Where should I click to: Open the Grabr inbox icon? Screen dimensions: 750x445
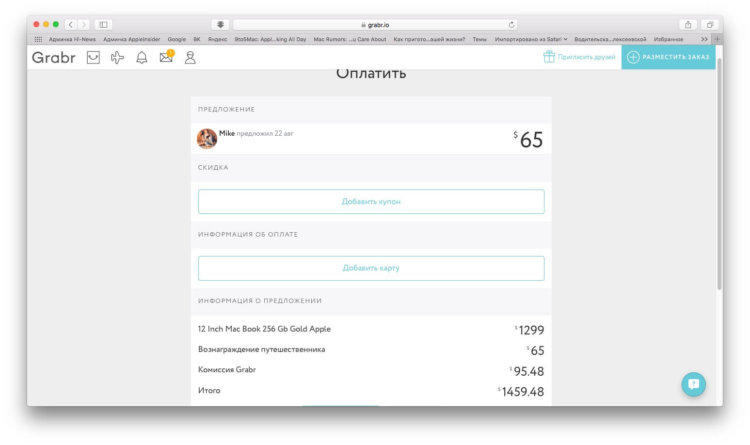point(93,58)
